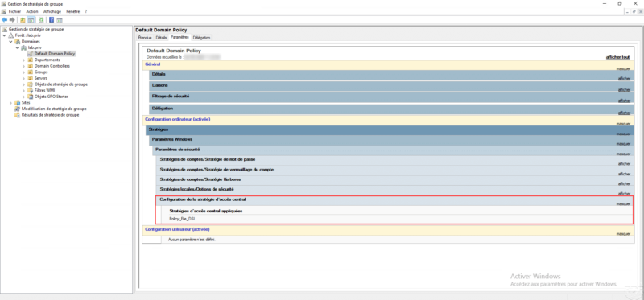The height and width of the screenshot is (300, 644).
Task: Click 'masquer' on Paramètres Windows row
Action: (x=623, y=144)
